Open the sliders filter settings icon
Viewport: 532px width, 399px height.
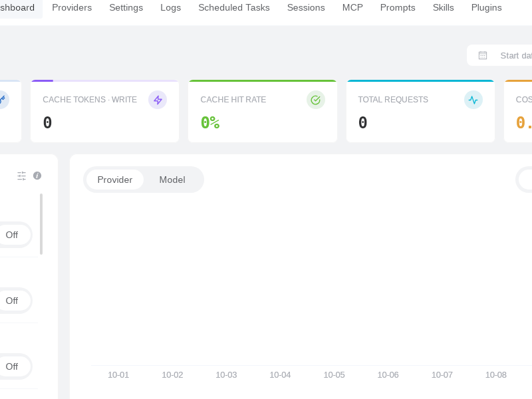pyautogui.click(x=21, y=176)
